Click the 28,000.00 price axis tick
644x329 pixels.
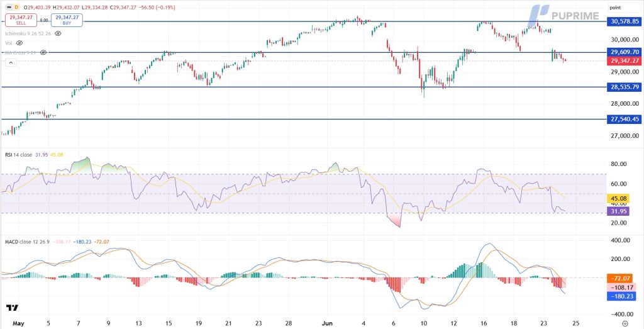click(x=625, y=104)
